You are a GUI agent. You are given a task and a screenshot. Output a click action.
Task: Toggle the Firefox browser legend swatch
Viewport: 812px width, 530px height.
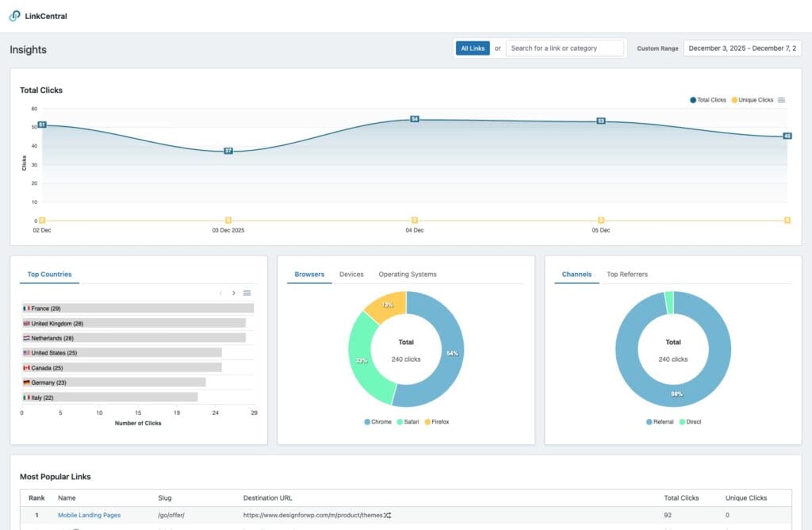tap(428, 422)
